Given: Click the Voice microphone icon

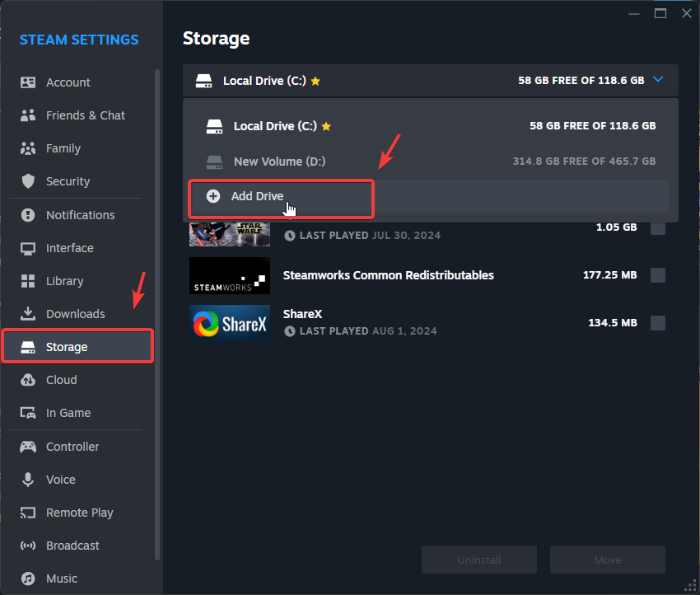Looking at the screenshot, I should (x=28, y=480).
